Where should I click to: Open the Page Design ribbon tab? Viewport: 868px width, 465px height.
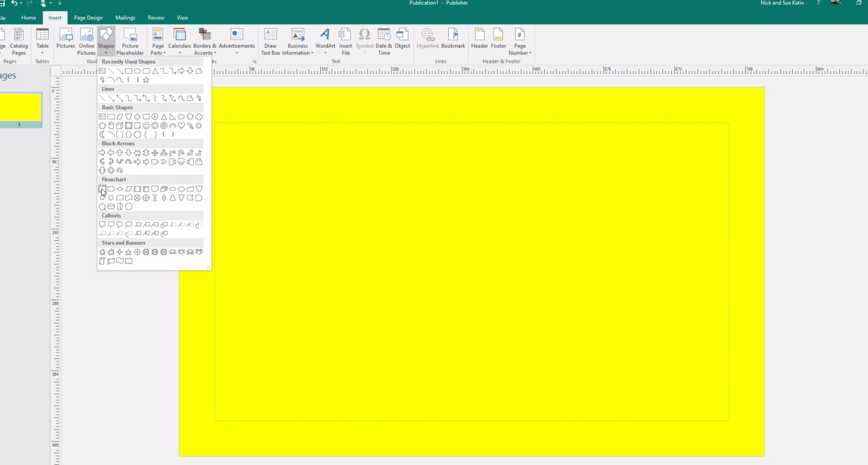pos(88,17)
